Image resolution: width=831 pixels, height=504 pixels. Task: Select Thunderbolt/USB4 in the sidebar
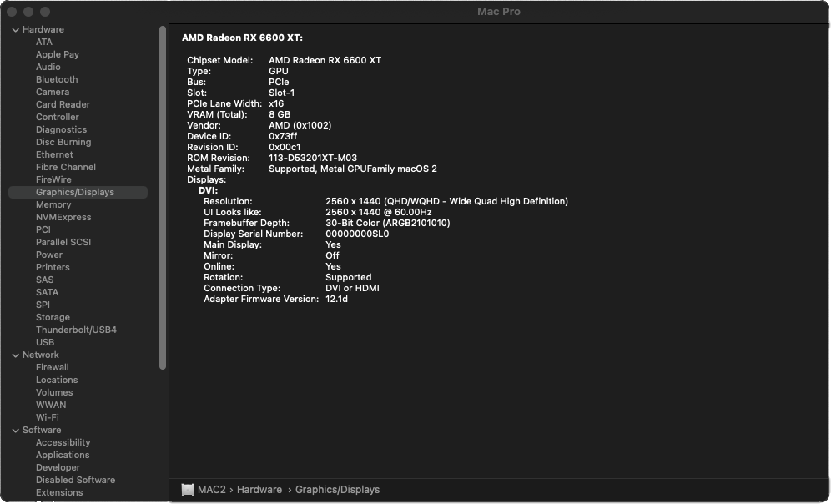click(76, 330)
